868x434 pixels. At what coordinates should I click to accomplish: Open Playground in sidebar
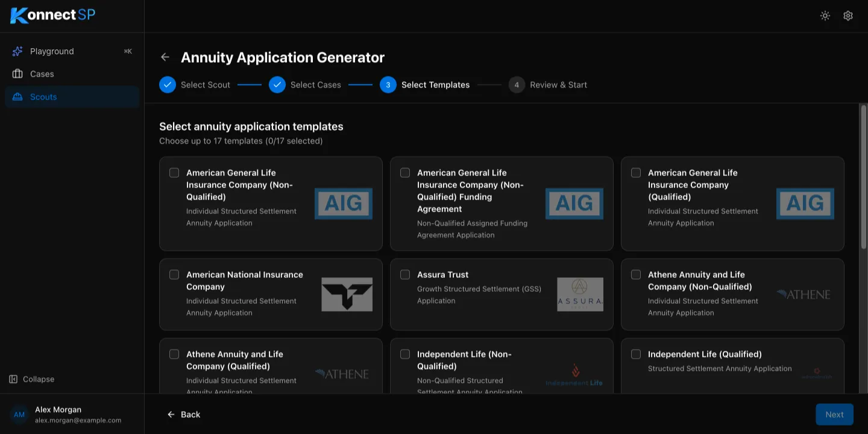tap(72, 51)
